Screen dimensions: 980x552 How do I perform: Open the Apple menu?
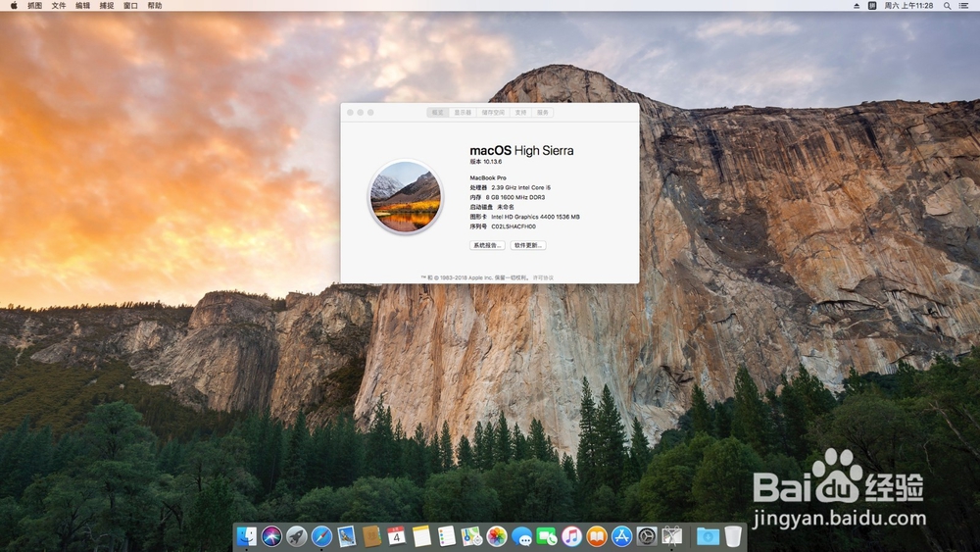tap(13, 5)
